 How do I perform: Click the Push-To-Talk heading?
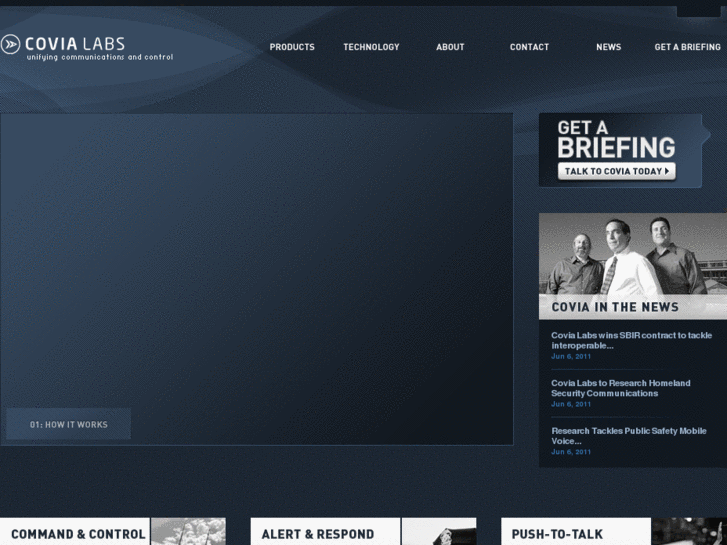(557, 534)
